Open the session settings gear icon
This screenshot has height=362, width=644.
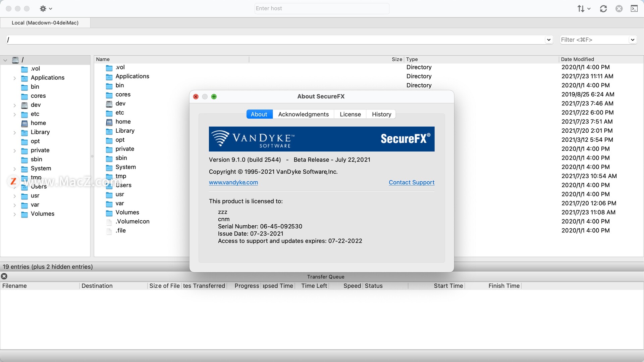pos(43,8)
